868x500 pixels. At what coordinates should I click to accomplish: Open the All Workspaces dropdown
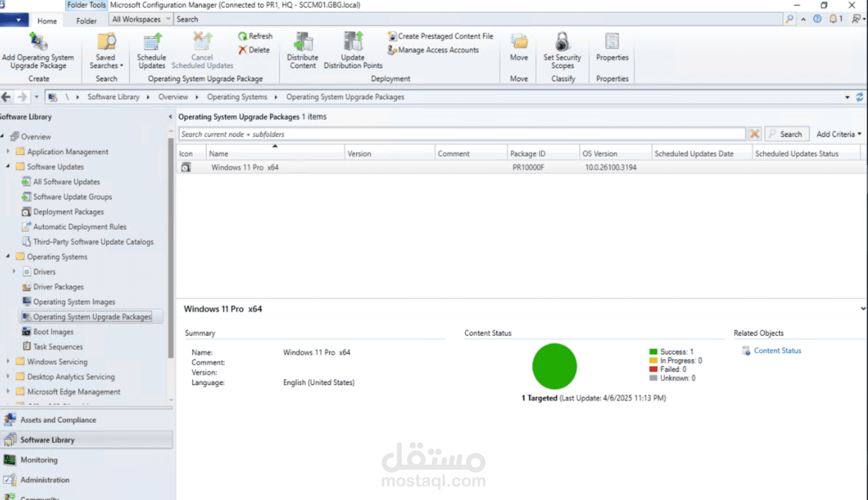tap(141, 19)
